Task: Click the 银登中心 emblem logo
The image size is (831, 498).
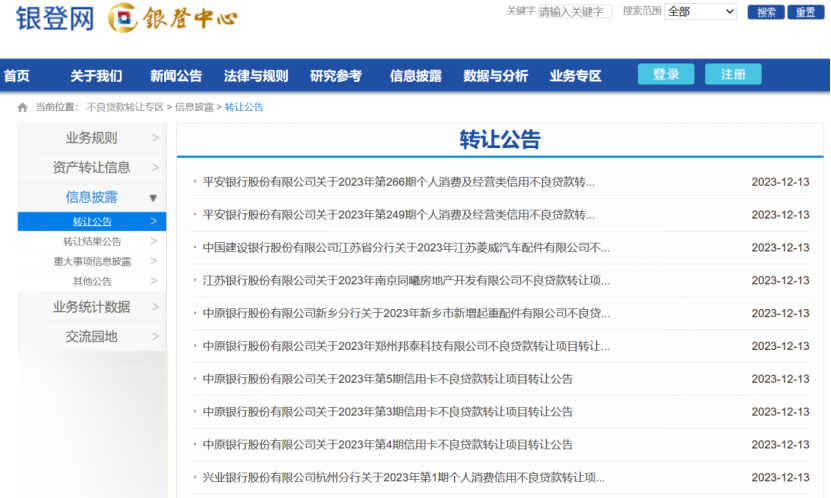Action: [173, 17]
